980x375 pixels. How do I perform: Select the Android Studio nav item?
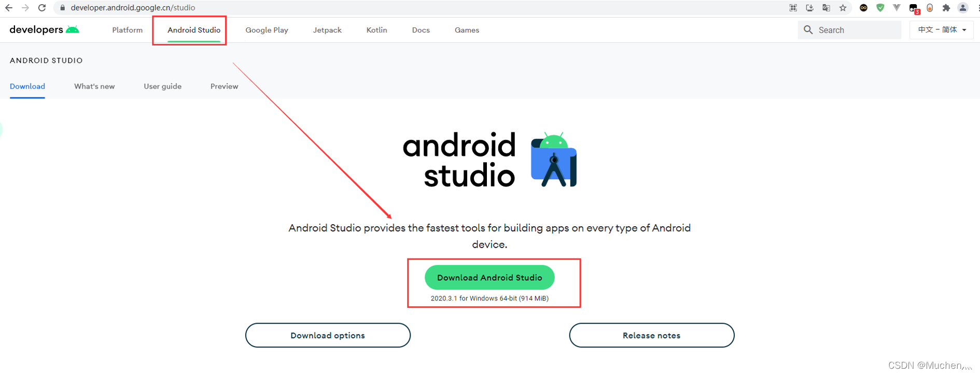point(194,30)
